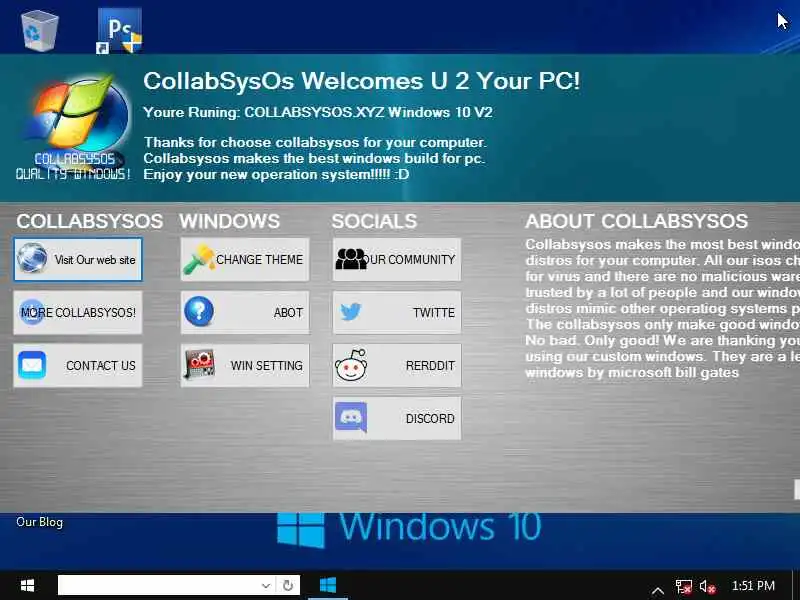Screen dimensions: 800x600
Task: Click the paintbrush theme icon
Action: click(x=199, y=259)
